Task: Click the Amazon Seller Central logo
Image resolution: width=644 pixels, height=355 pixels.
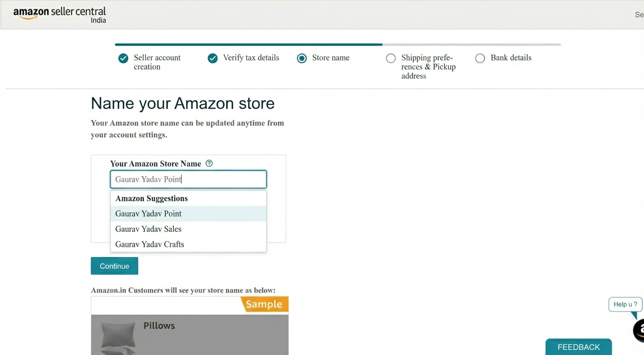Action: pyautogui.click(x=60, y=14)
